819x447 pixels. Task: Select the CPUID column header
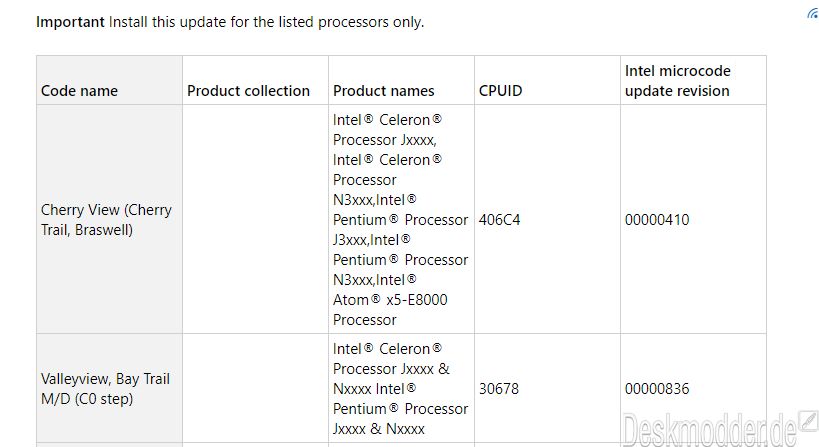coord(500,91)
